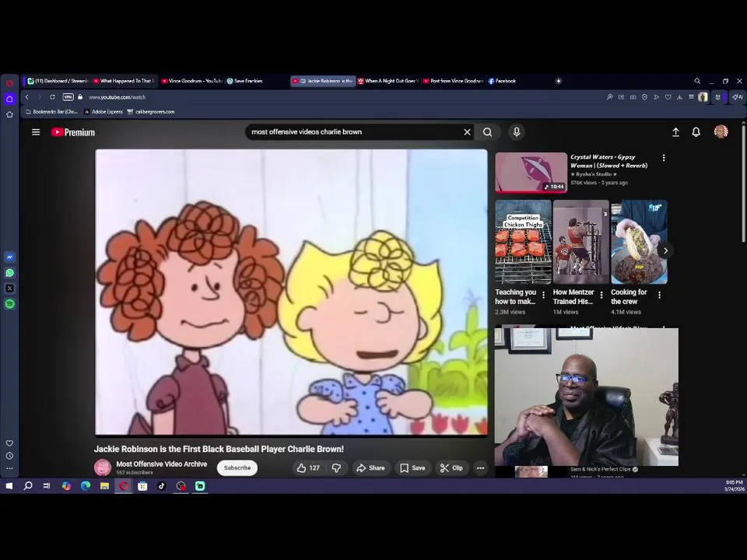The image size is (747, 560).
Task: Switch to What Happened To That tab
Action: tap(124, 81)
